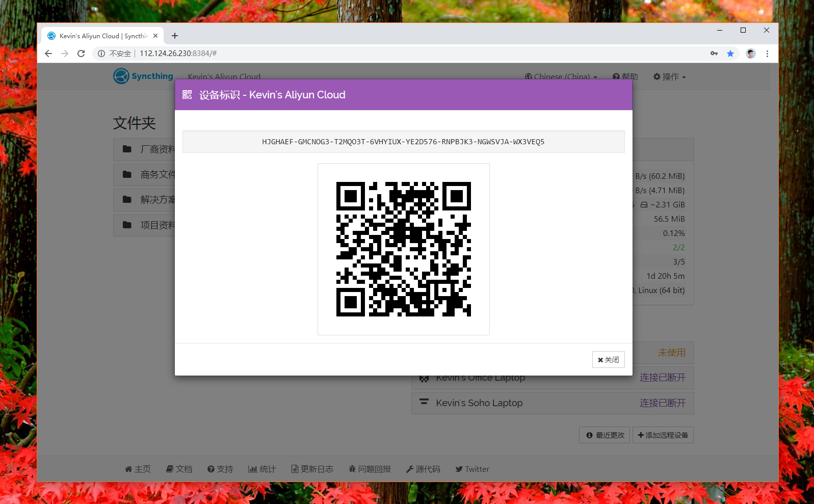Click the 最近更改 button
This screenshot has height=504, width=814.
click(x=605, y=435)
